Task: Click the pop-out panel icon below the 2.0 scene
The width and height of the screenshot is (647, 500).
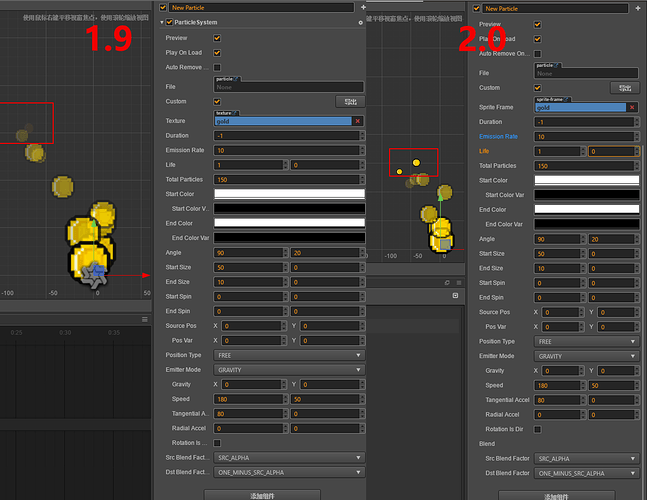Action: tap(447, 283)
